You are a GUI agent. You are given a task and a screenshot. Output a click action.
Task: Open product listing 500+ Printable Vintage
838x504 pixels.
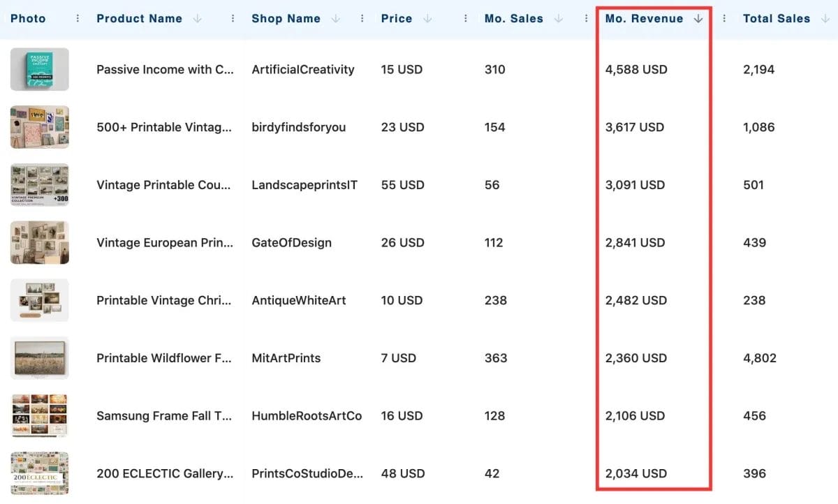point(166,127)
